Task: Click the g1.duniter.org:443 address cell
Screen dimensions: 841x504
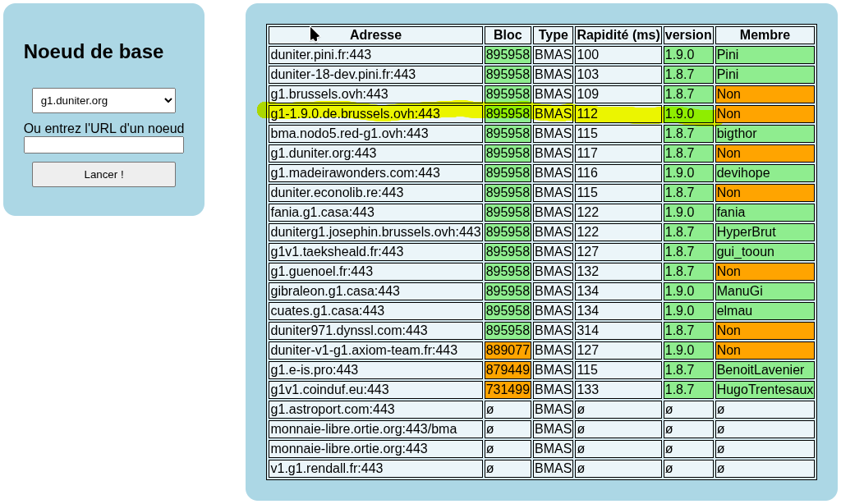Action: (x=375, y=153)
